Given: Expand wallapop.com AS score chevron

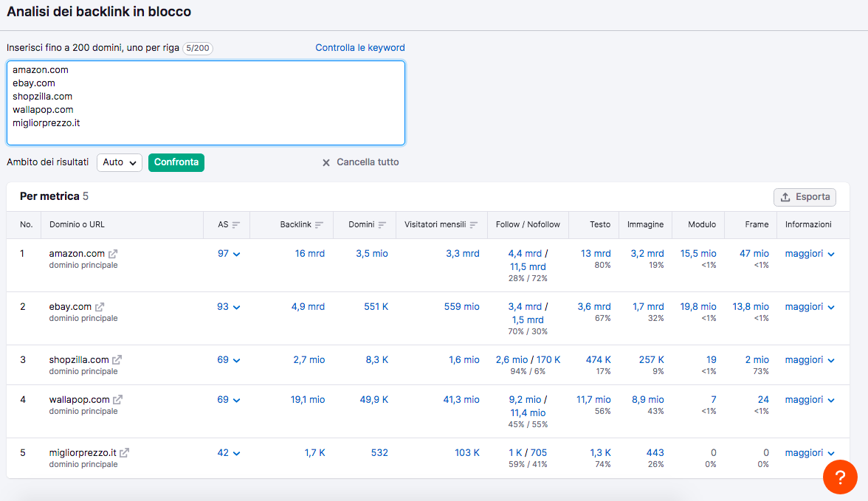Looking at the screenshot, I should (x=236, y=401).
